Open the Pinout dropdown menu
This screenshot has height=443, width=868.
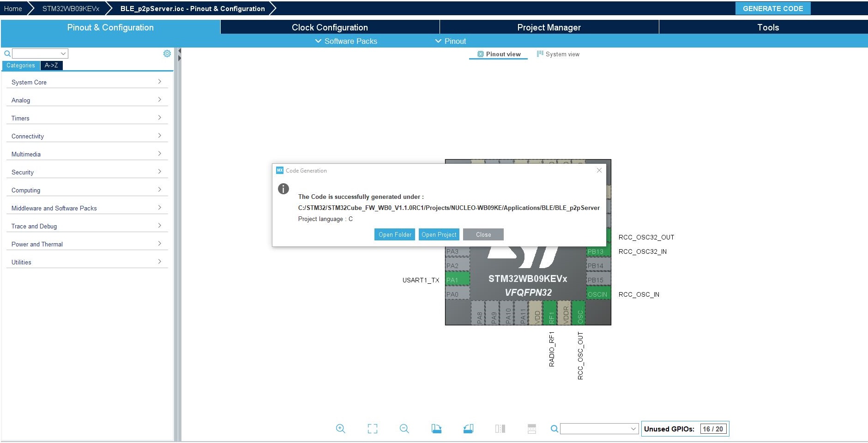[451, 41]
